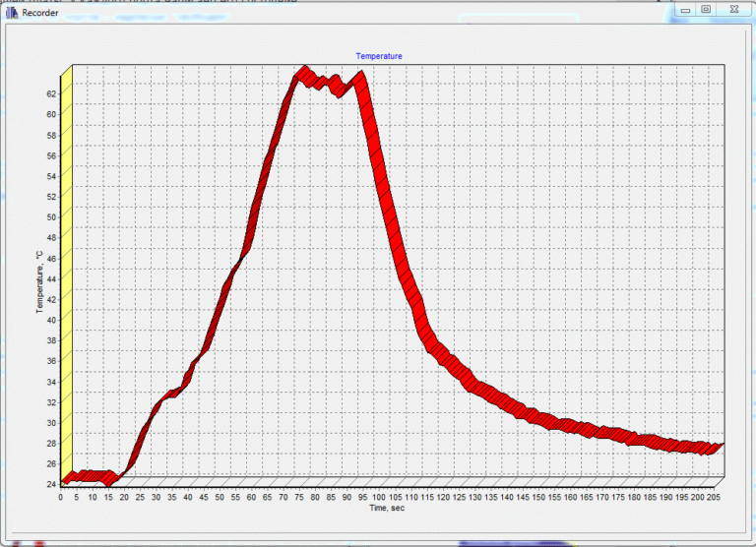Click the 44 tick on temperature axis
Image resolution: width=756 pixels, height=547 pixels.
(x=53, y=278)
